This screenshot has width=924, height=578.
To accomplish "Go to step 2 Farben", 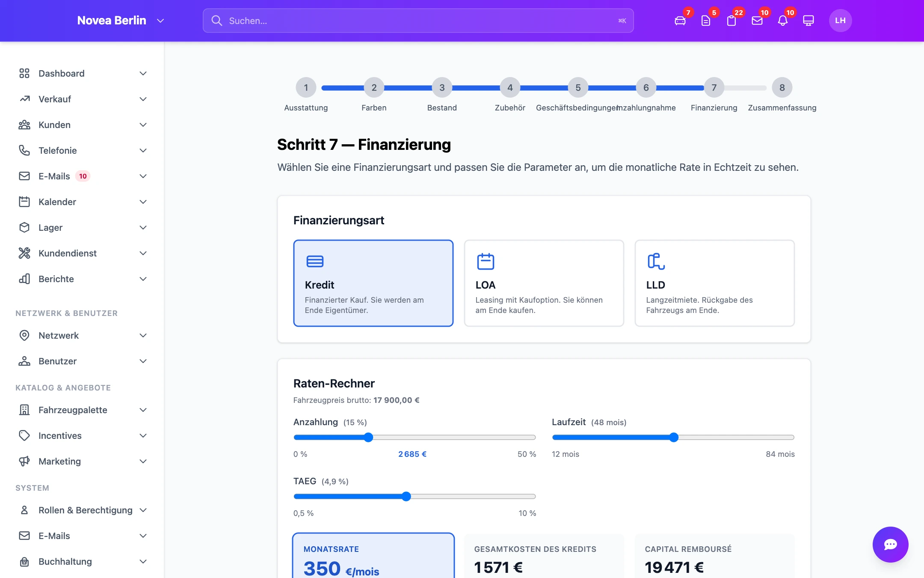I will 374,87.
